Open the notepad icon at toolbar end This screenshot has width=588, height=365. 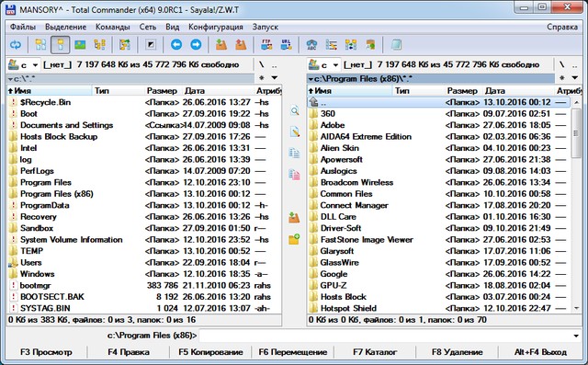tap(396, 45)
